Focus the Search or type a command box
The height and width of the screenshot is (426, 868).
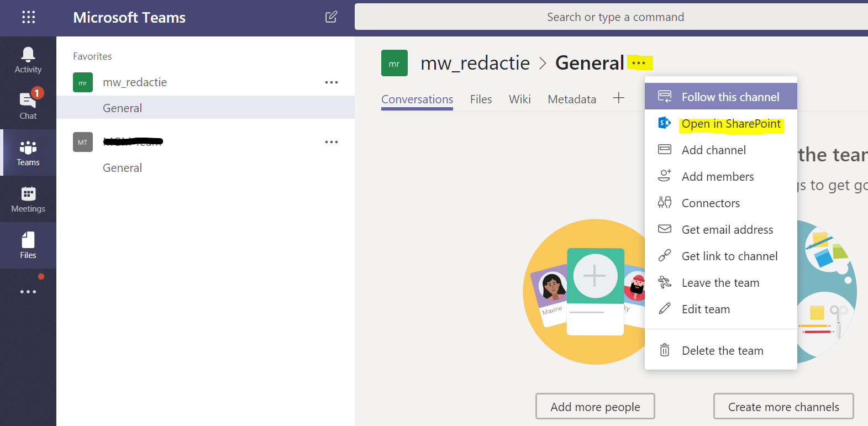point(611,17)
